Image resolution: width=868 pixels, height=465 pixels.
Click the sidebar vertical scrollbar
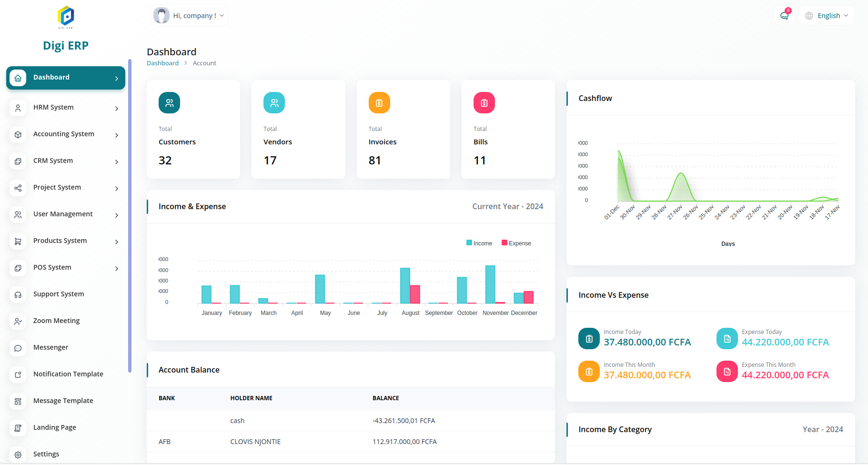[x=130, y=214]
